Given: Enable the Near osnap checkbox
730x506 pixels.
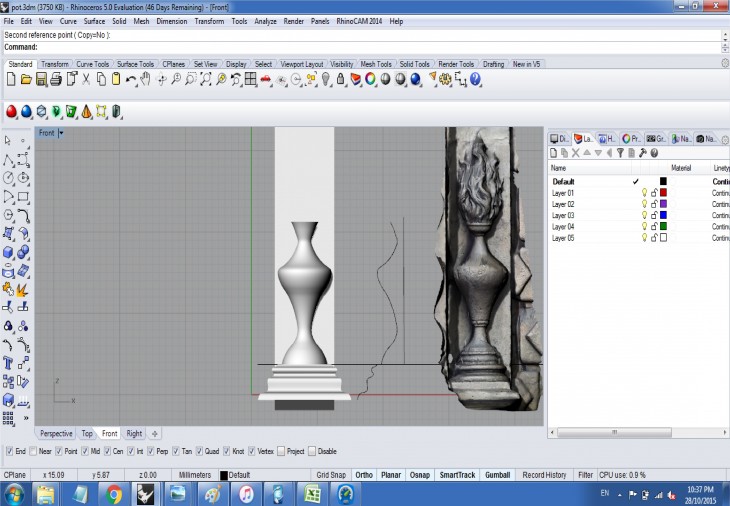Looking at the screenshot, I should tap(35, 451).
